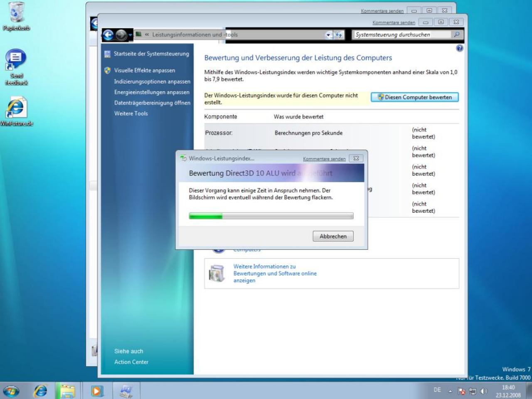This screenshot has width=532, height=399.
Task: Expand the address bar history dropdown
Action: click(x=329, y=35)
